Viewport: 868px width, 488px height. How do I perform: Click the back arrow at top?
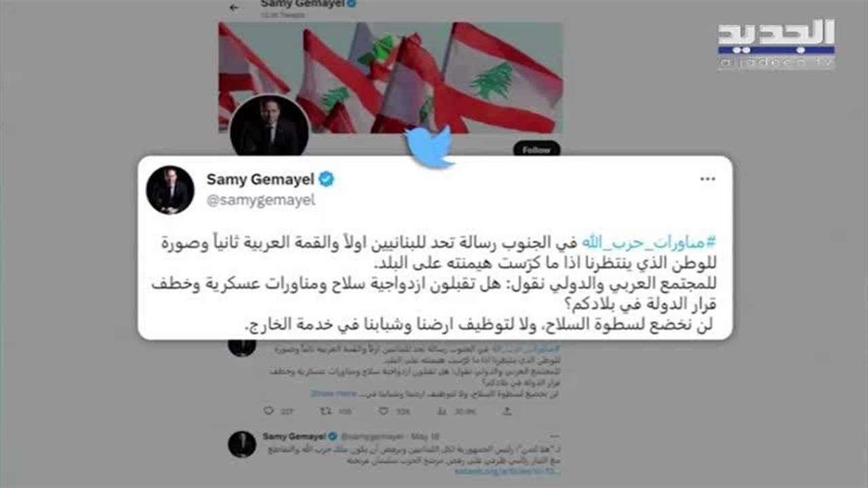234,7
